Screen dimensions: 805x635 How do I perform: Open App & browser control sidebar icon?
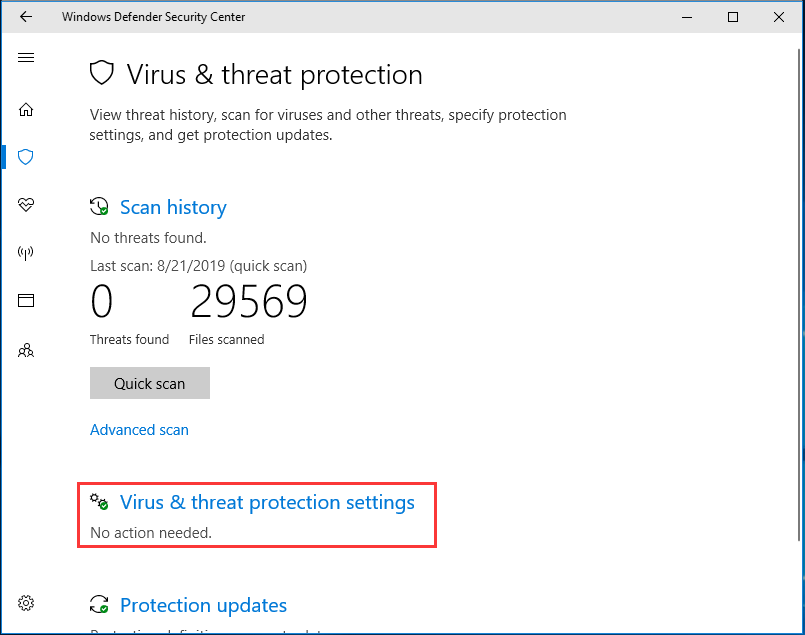pos(26,301)
